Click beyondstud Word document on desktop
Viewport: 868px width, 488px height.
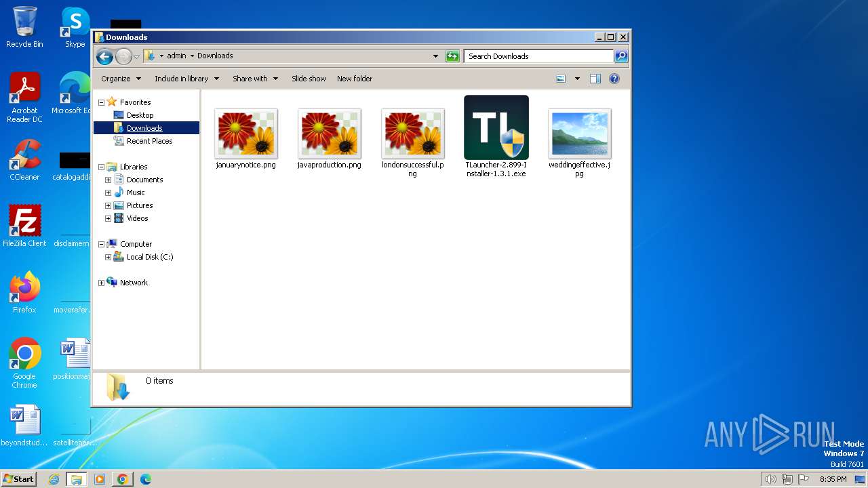point(24,426)
